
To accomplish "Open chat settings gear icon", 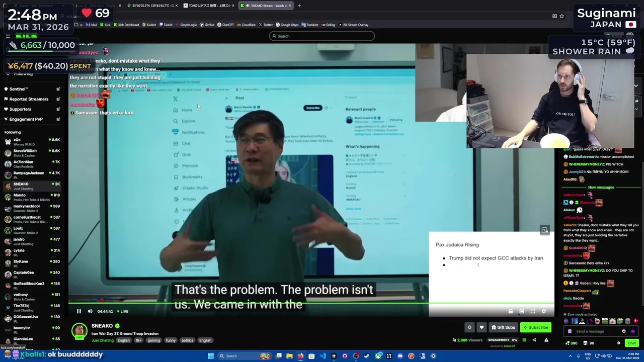I will pos(619,343).
